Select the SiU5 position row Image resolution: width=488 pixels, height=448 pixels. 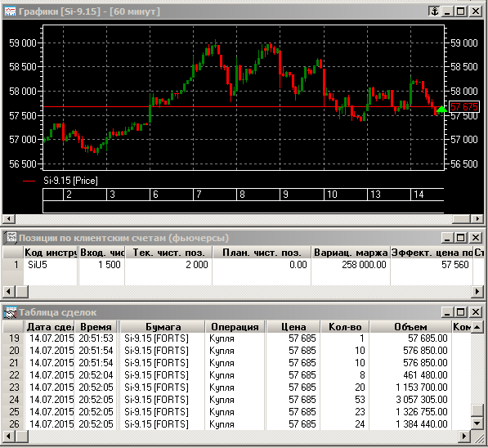click(x=243, y=265)
